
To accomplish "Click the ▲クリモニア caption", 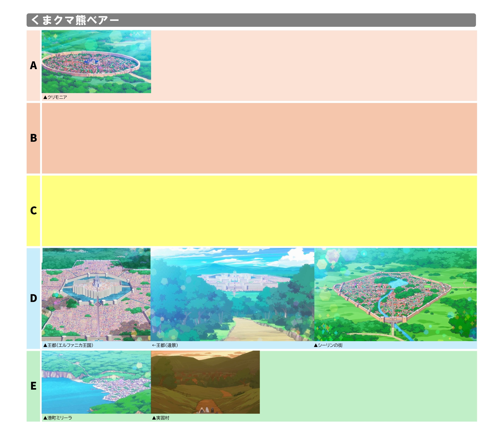I will [55, 97].
